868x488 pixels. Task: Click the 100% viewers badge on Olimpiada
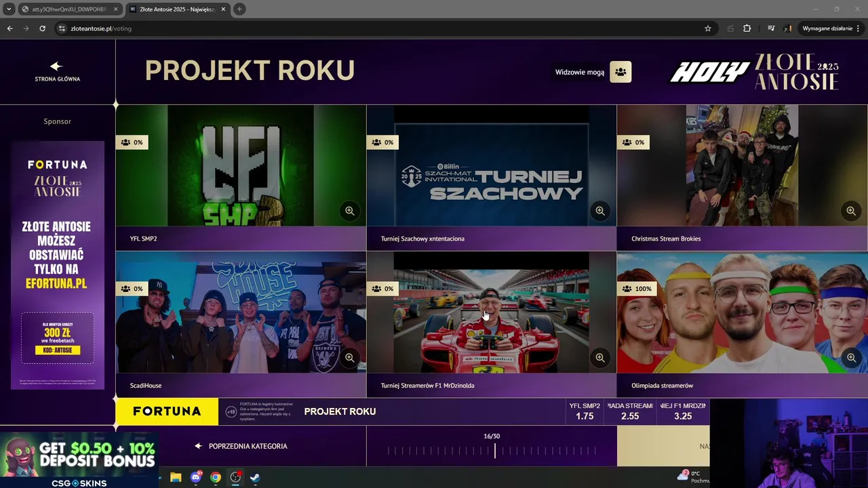pyautogui.click(x=637, y=289)
